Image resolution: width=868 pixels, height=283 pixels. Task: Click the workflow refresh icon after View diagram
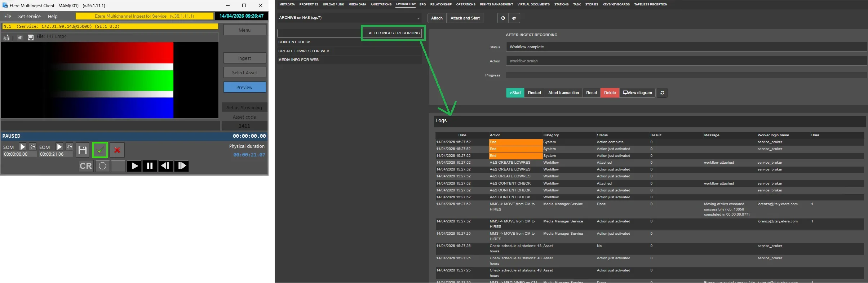click(662, 93)
